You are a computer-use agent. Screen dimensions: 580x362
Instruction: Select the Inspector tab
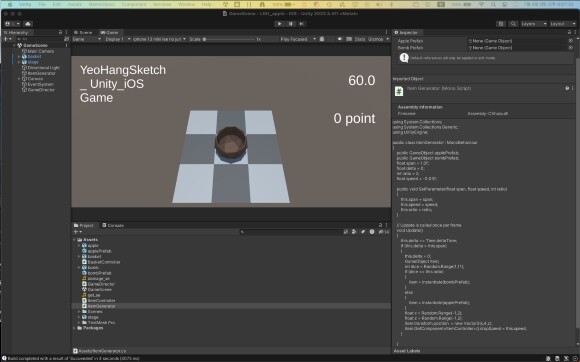click(x=407, y=33)
